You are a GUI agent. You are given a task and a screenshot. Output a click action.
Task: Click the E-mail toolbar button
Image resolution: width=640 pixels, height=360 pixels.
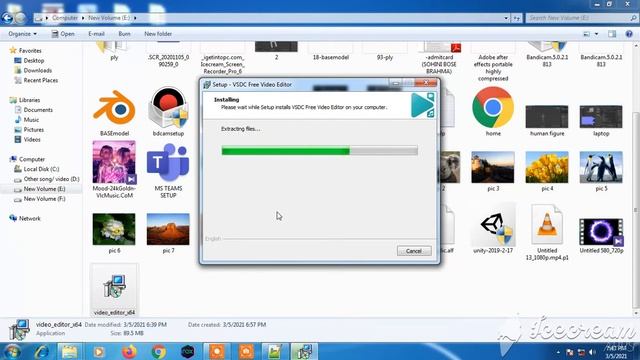96,34
